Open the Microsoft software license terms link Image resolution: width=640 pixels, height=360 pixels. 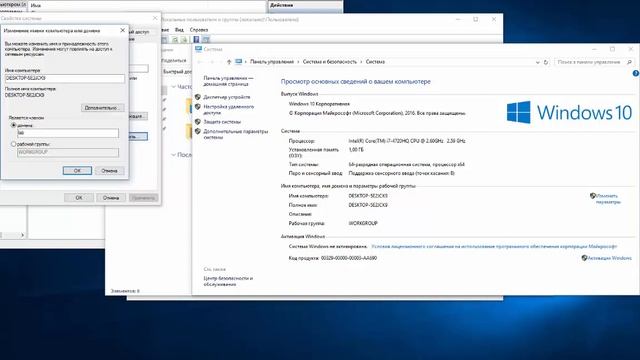(494, 247)
